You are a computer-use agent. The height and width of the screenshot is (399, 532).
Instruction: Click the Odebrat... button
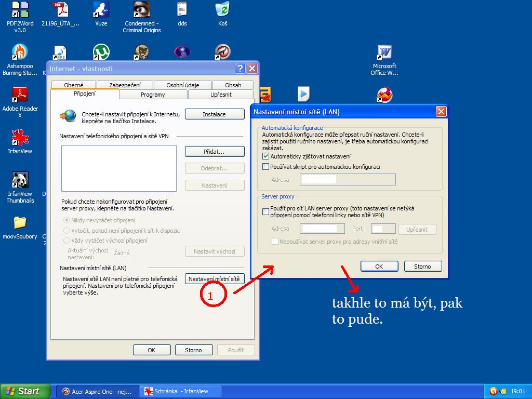click(x=215, y=168)
